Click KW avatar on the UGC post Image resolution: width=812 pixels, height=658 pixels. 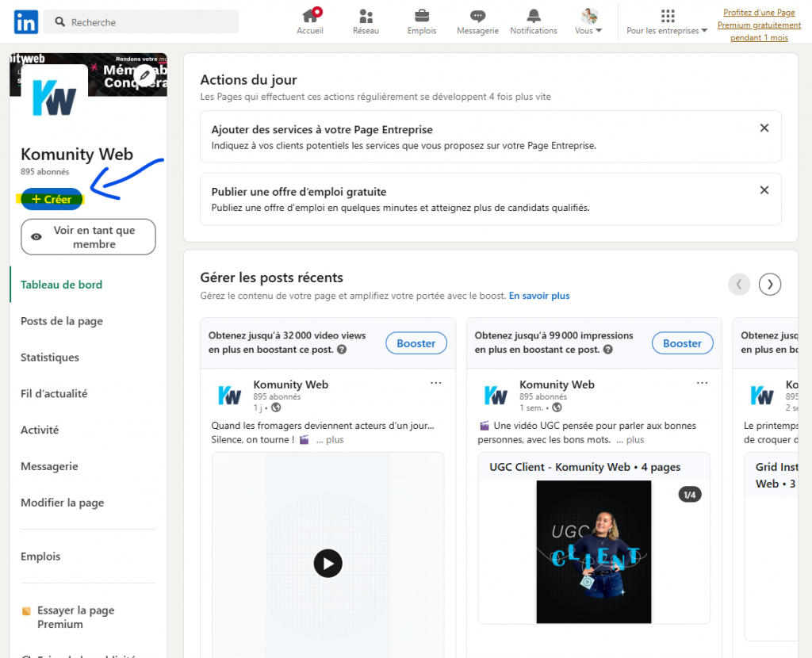(x=496, y=396)
